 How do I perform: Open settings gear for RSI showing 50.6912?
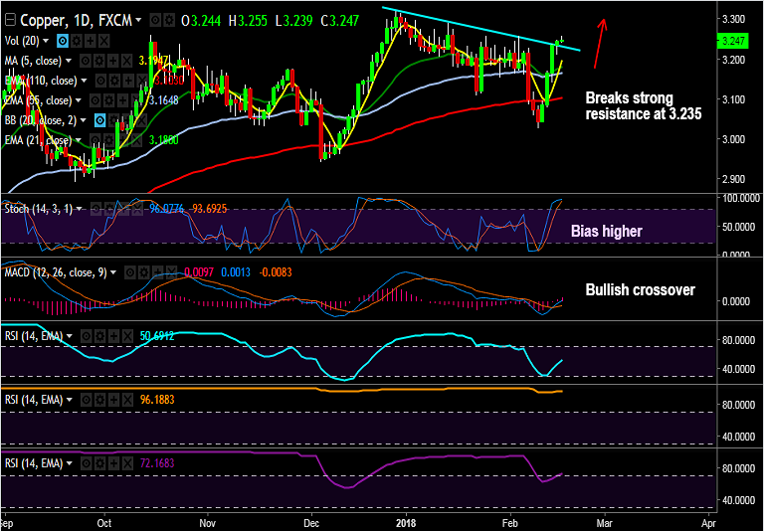pos(99,336)
